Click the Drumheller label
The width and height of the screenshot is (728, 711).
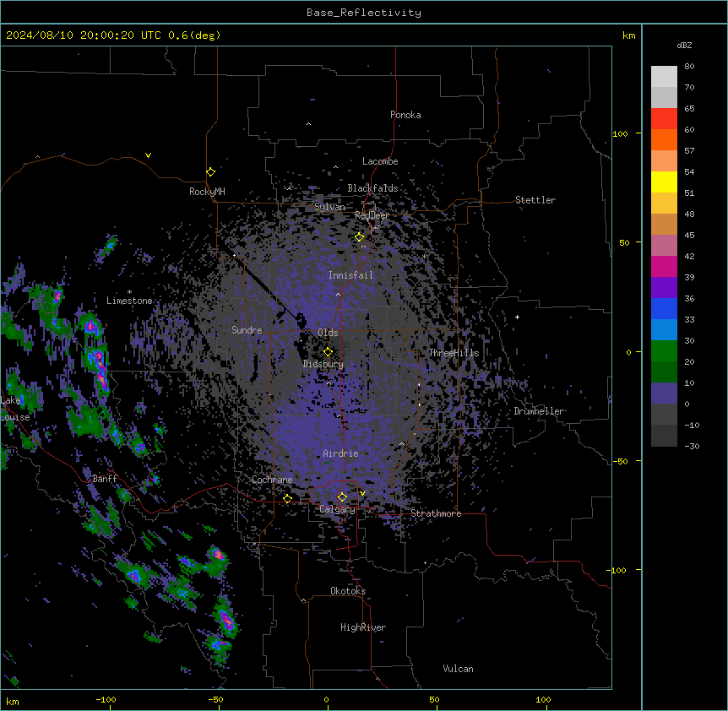[539, 411]
